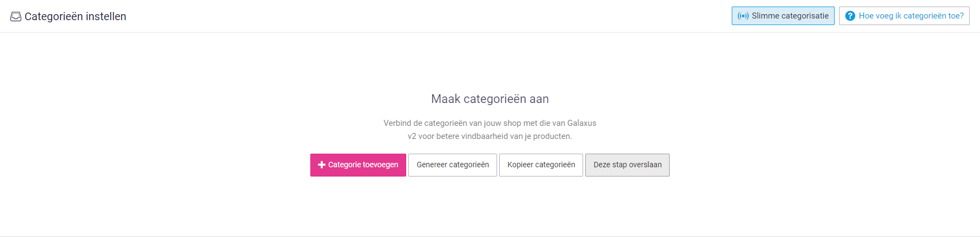The height and width of the screenshot is (237, 980).
Task: Add a category with Categorie toevoegen
Action: click(358, 165)
